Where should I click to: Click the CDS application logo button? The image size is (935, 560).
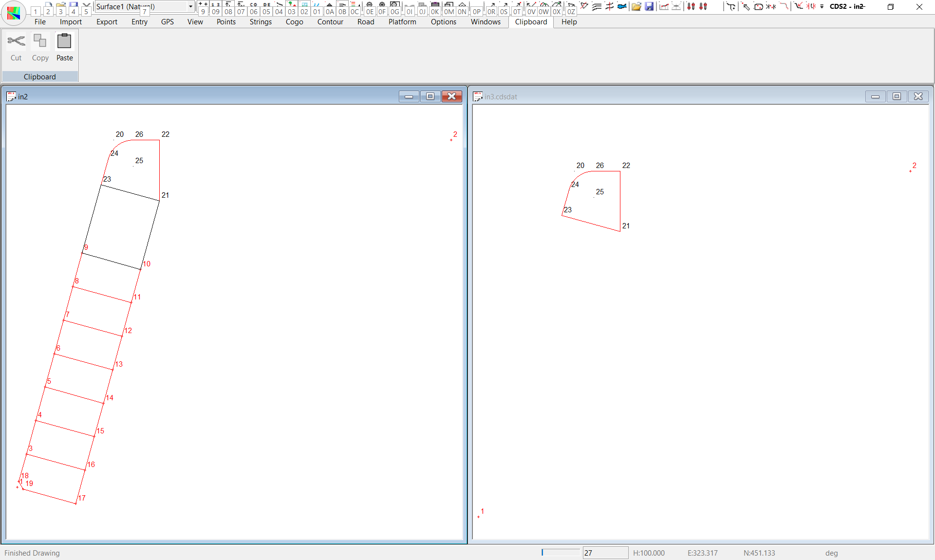tap(14, 13)
